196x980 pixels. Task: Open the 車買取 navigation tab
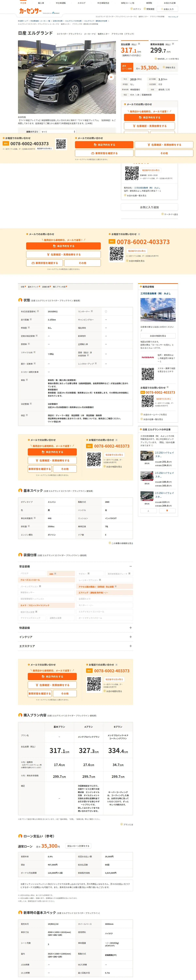click(x=149, y=3)
